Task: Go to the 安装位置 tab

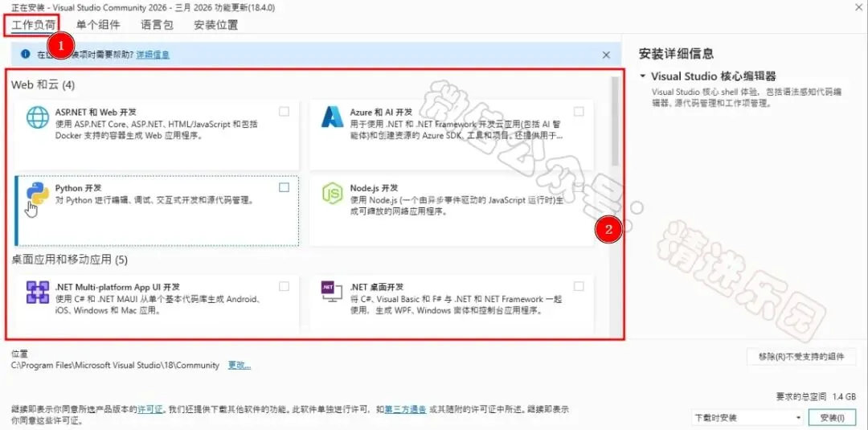Action: coord(216,25)
